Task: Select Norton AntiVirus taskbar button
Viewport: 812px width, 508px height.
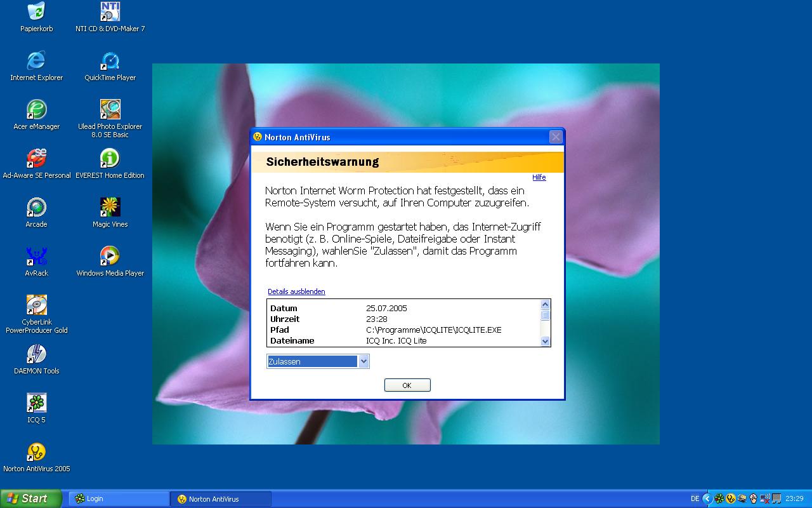Action: (x=220, y=499)
